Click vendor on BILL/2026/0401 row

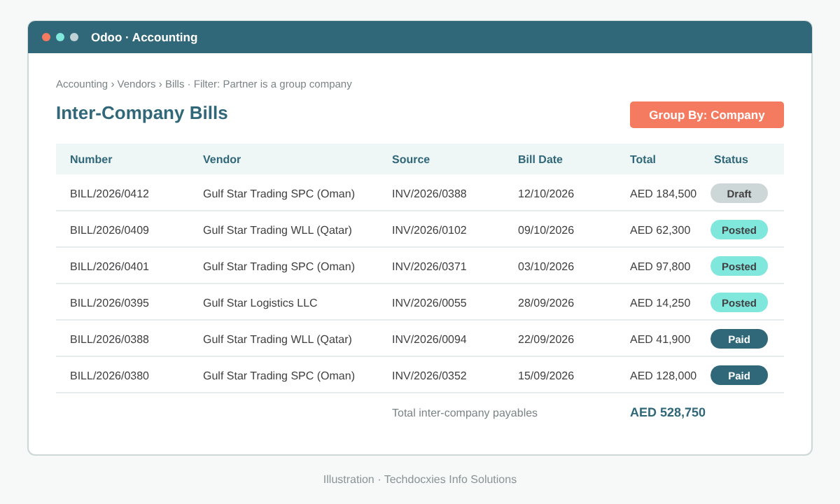279,267
